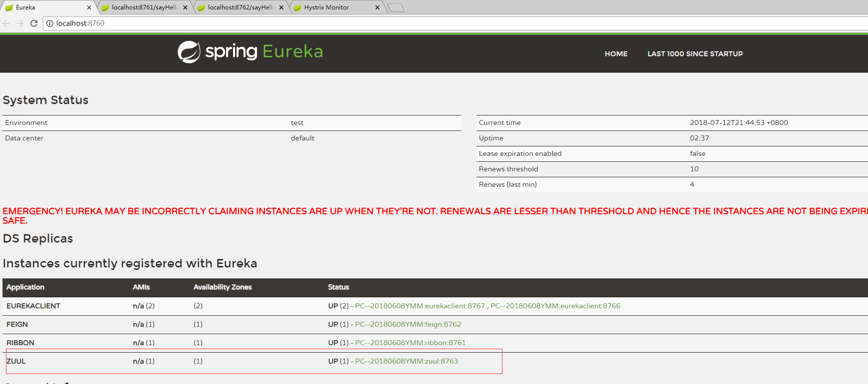The width and height of the screenshot is (868, 384).
Task: Click the Uptime value 02:37
Action: pyautogui.click(x=700, y=138)
